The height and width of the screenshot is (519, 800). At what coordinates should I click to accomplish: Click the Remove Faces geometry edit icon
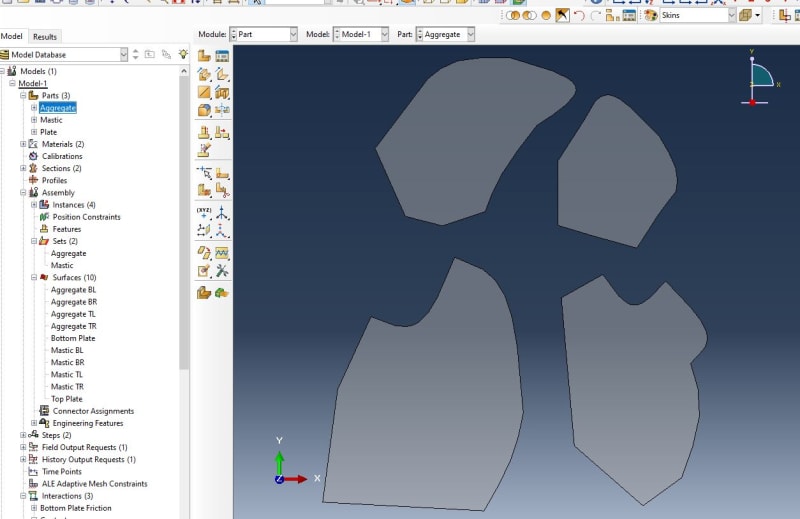[204, 253]
